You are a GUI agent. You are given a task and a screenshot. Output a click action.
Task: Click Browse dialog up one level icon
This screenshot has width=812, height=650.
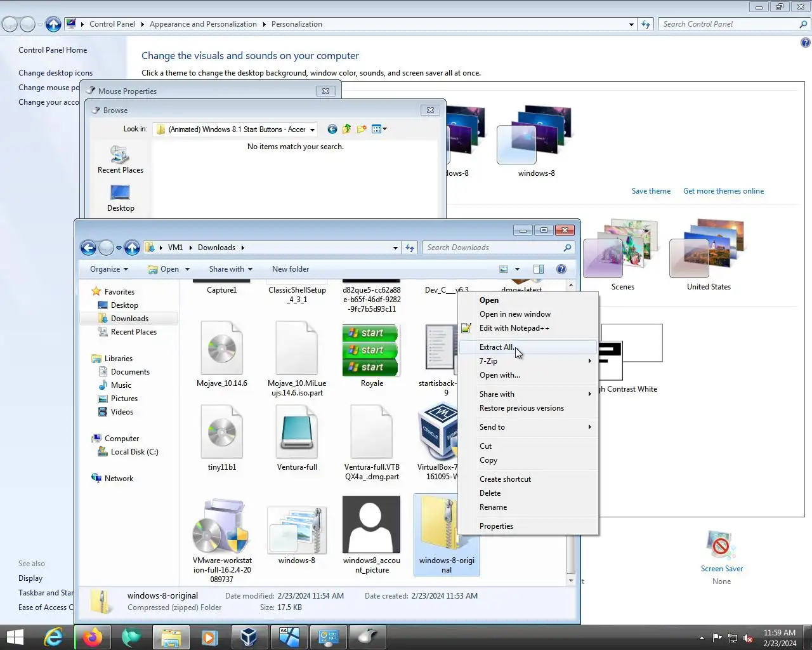(346, 129)
